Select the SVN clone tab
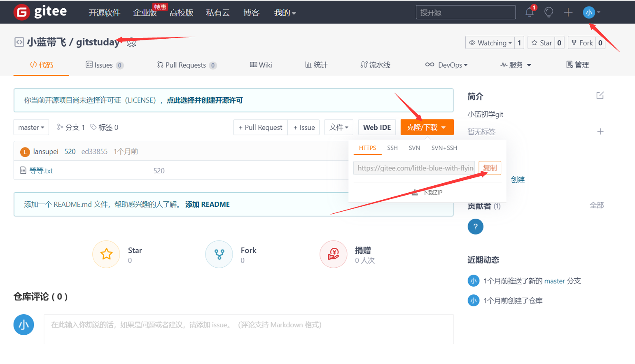Image resolution: width=635 pixels, height=364 pixels. (x=414, y=148)
